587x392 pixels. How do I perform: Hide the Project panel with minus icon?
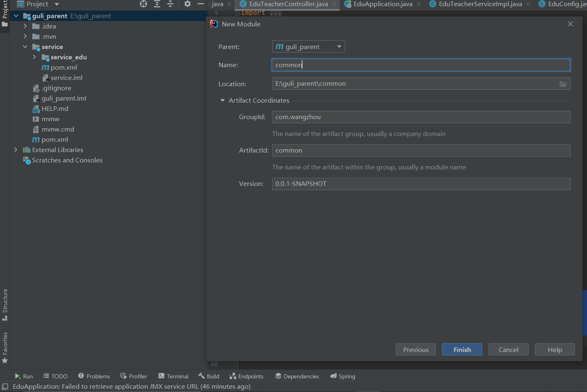coord(201,4)
